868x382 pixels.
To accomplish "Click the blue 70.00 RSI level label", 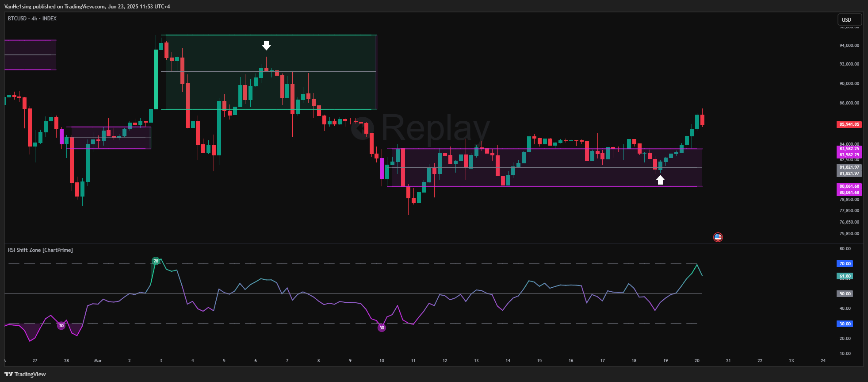I will coord(845,264).
